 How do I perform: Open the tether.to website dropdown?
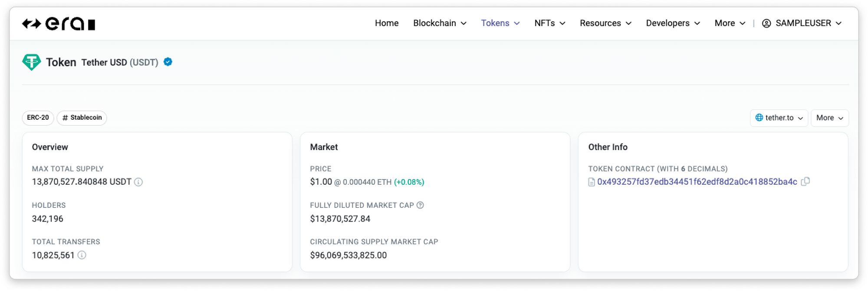point(779,118)
